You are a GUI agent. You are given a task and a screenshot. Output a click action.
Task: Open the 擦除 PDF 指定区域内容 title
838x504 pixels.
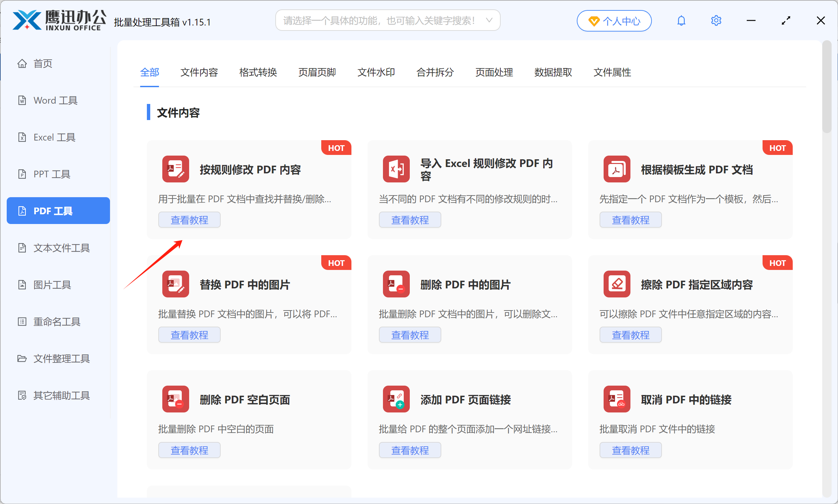697,285
